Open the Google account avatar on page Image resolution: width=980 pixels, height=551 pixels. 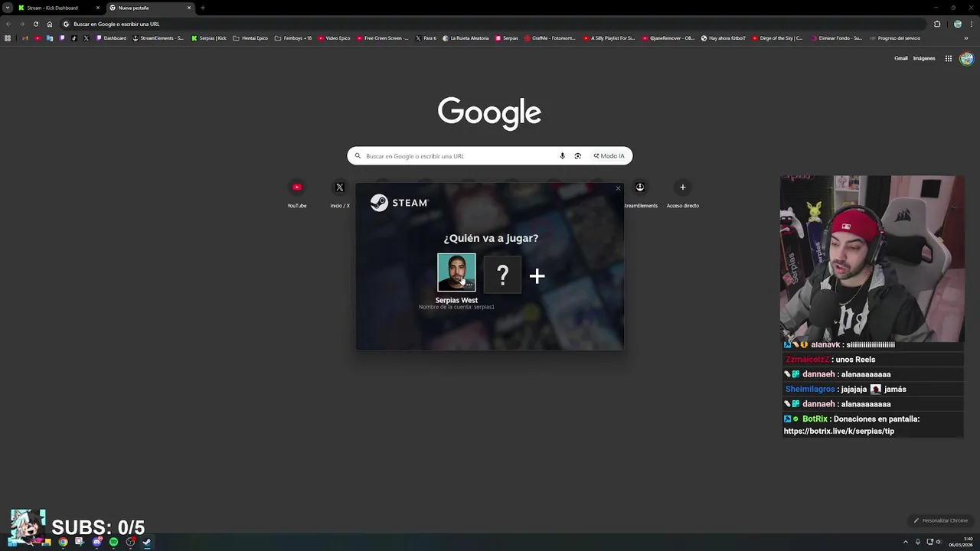tap(966, 58)
